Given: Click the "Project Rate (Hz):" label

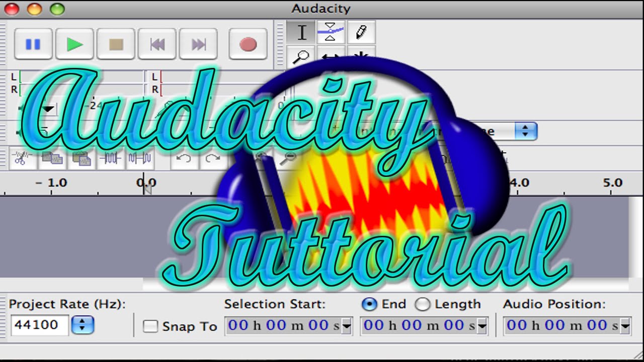Looking at the screenshot, I should point(67,304).
